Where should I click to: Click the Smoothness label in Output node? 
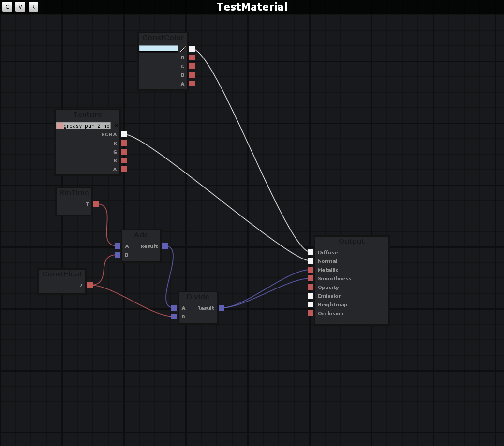pyautogui.click(x=334, y=278)
